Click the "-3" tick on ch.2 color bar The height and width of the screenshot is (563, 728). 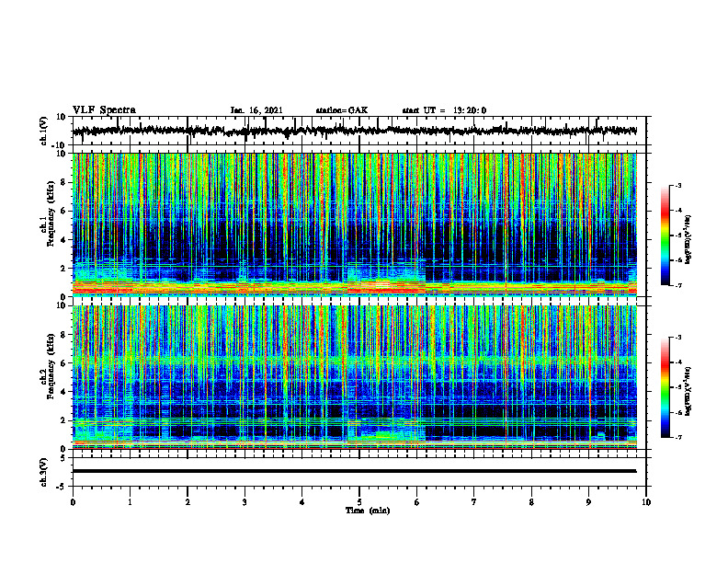coord(677,338)
